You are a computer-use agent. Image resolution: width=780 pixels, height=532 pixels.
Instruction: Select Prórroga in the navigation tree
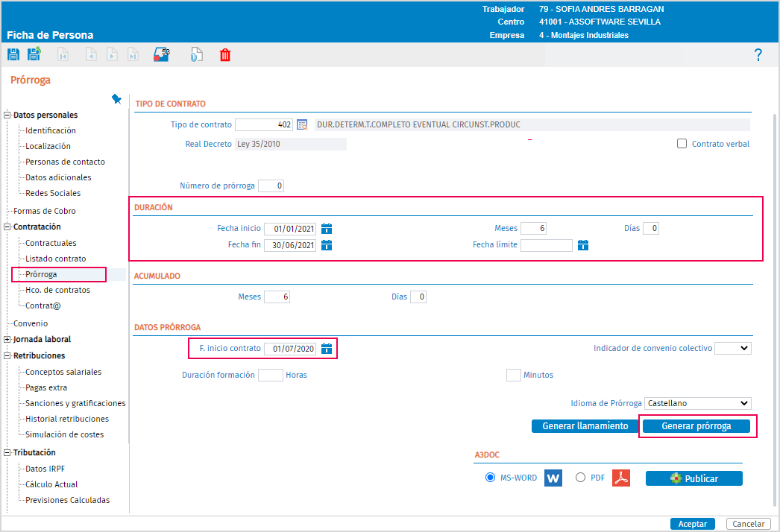(41, 274)
